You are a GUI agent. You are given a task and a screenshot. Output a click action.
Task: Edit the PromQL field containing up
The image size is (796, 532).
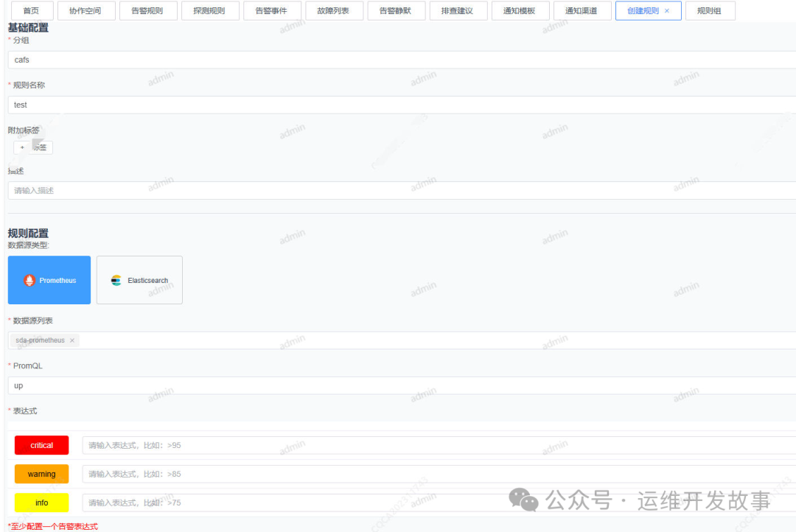402,386
